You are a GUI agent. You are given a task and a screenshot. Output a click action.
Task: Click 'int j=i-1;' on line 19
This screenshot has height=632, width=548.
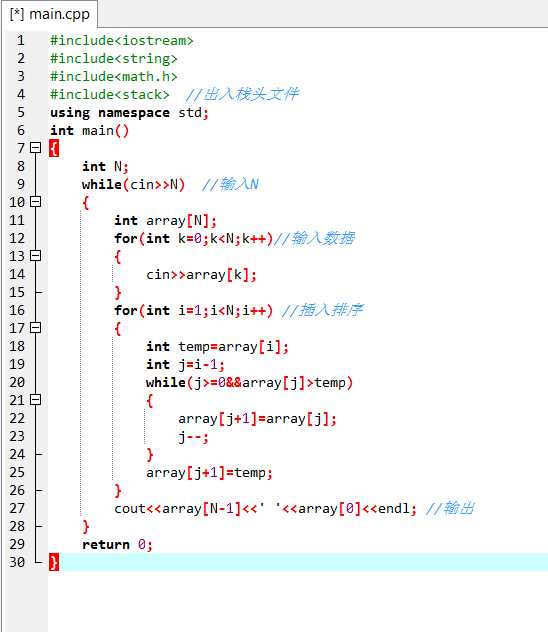tap(185, 365)
